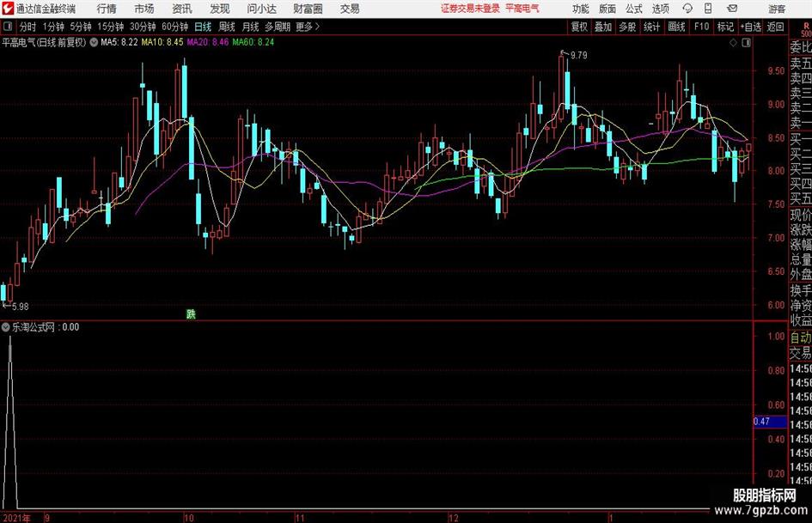Open the 多周期 multi-period view
Image resolution: width=812 pixels, height=523 pixels.
click(x=278, y=27)
